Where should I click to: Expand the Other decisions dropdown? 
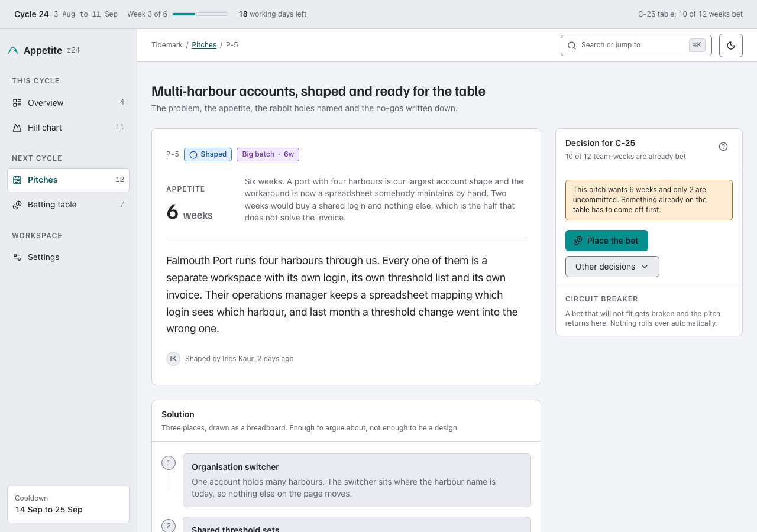(x=612, y=267)
